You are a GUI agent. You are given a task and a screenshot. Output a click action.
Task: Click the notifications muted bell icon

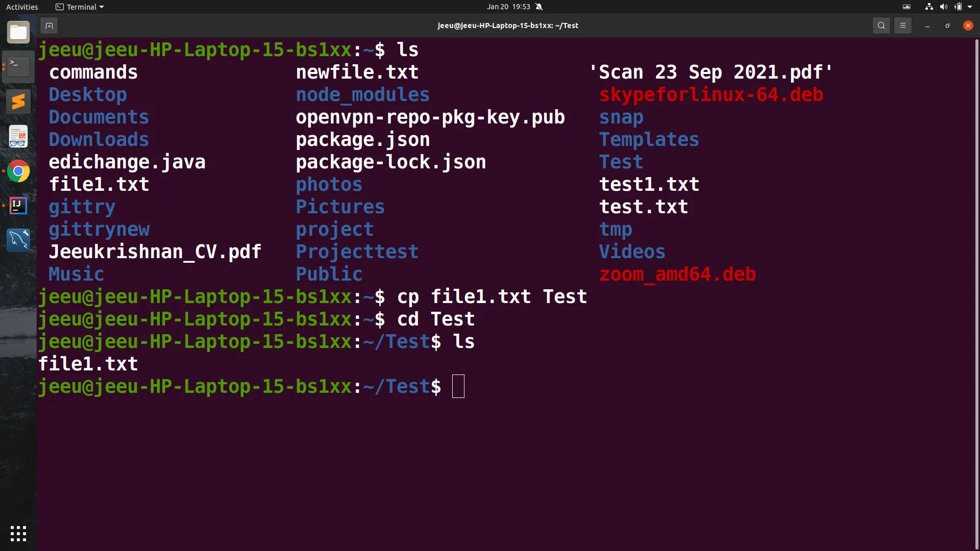pyautogui.click(x=539, y=7)
